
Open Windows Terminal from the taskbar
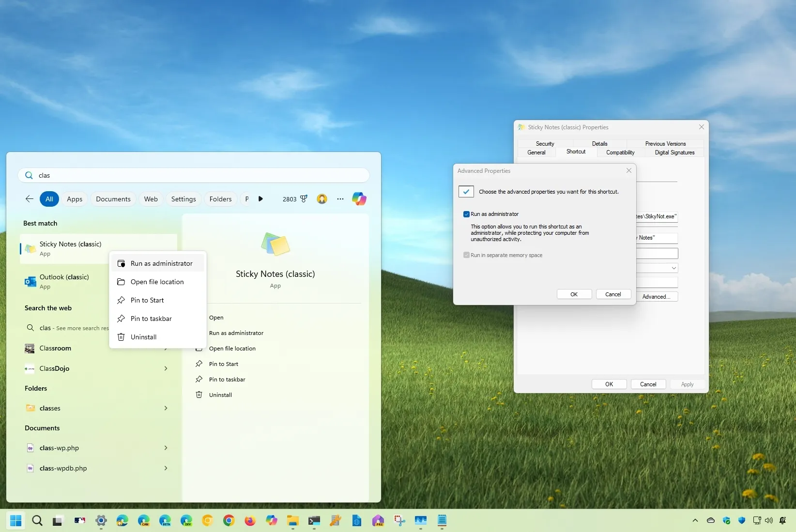[314, 521]
